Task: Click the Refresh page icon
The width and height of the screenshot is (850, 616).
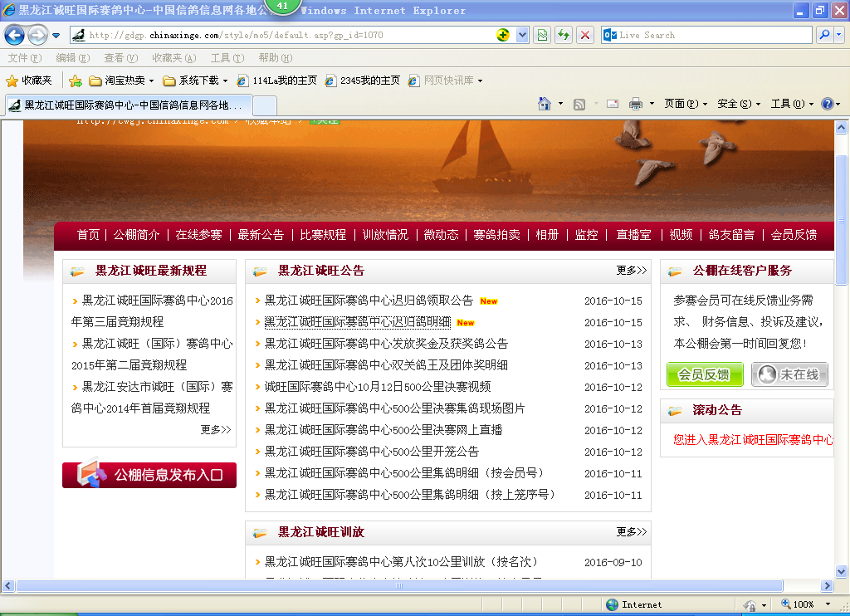Action: (x=564, y=35)
